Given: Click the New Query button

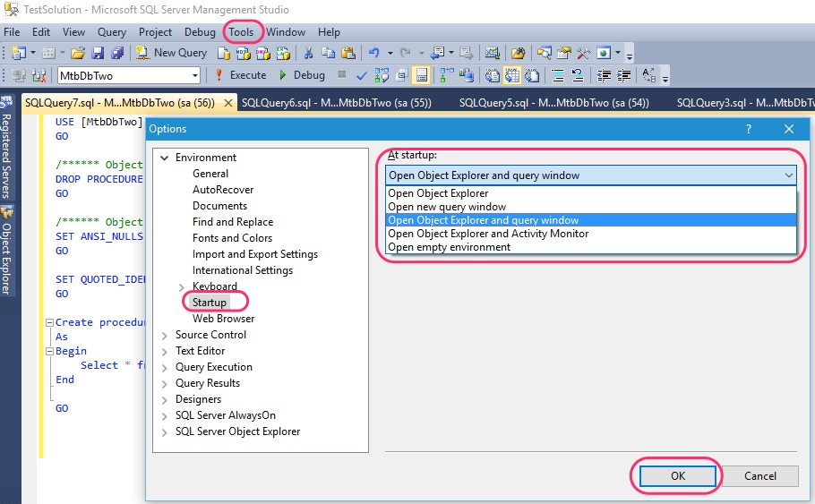Looking at the screenshot, I should [171, 53].
